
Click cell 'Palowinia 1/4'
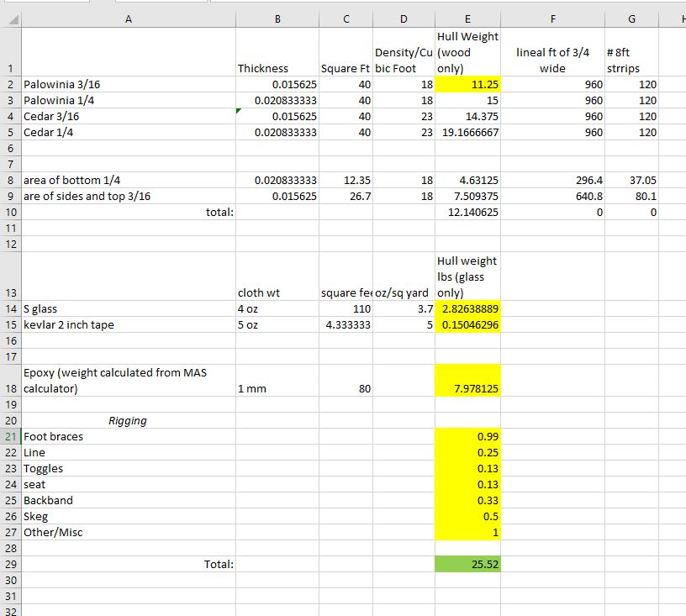click(x=129, y=100)
